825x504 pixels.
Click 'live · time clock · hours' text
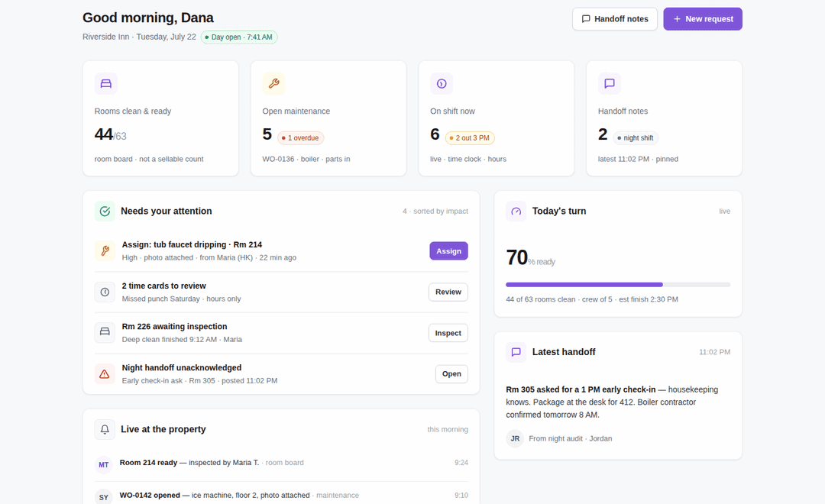[468, 159]
